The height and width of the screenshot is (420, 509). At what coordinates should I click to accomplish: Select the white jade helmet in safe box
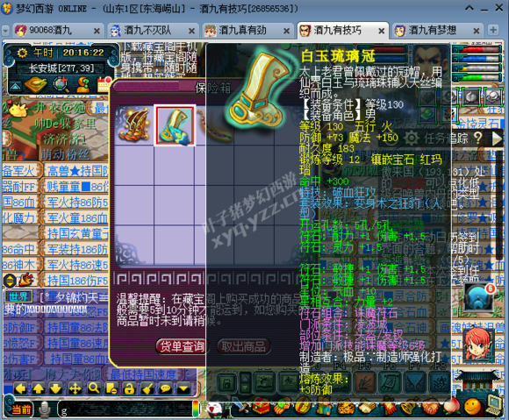175,125
